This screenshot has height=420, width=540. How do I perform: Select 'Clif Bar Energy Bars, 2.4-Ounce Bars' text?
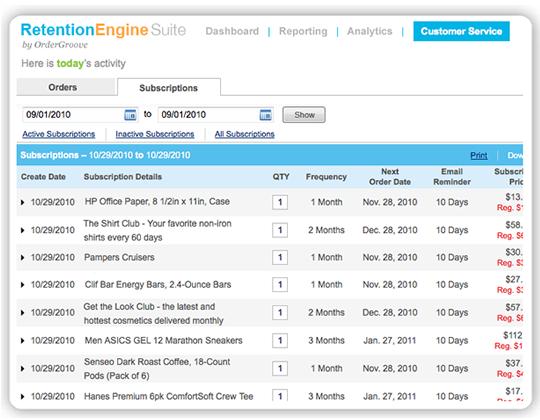click(x=158, y=285)
